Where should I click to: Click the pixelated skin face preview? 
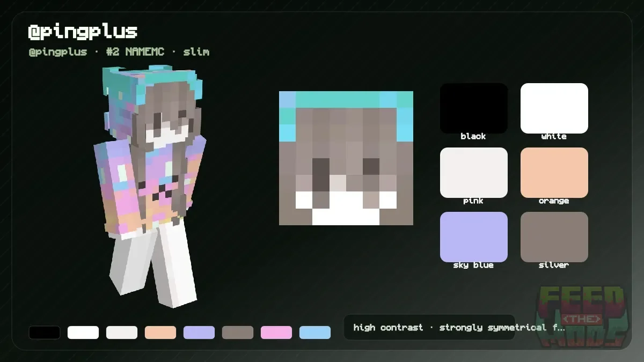pyautogui.click(x=346, y=158)
